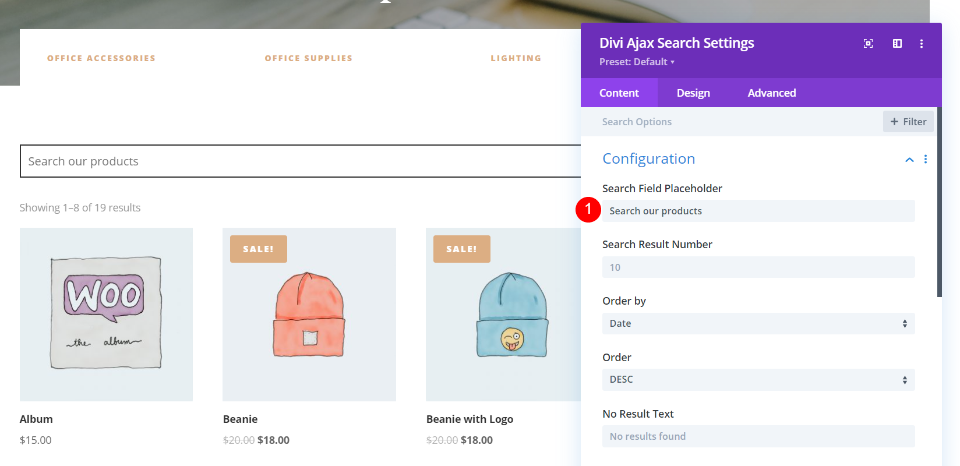Click the Filter button
This screenshot has height=466, width=960.
coord(908,122)
